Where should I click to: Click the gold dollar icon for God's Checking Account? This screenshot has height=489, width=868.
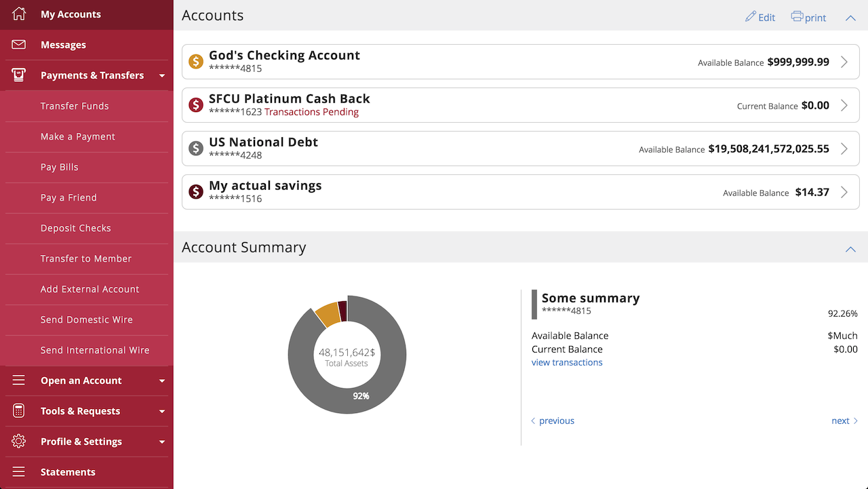[196, 62]
